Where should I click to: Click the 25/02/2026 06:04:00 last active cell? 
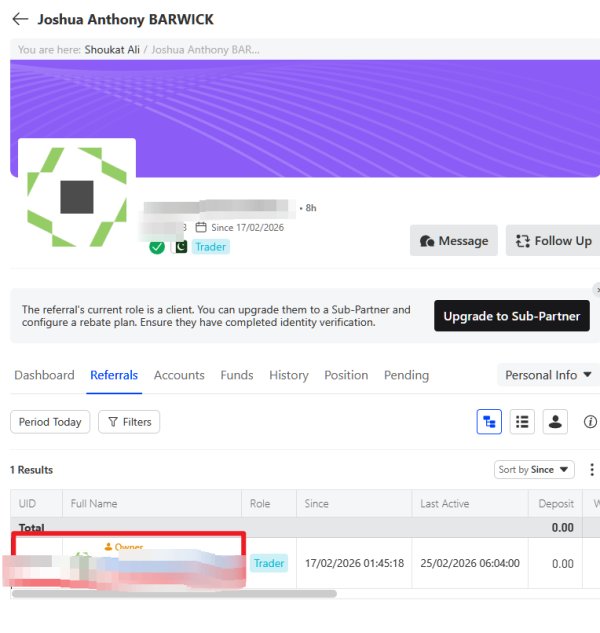pyautogui.click(x=470, y=563)
